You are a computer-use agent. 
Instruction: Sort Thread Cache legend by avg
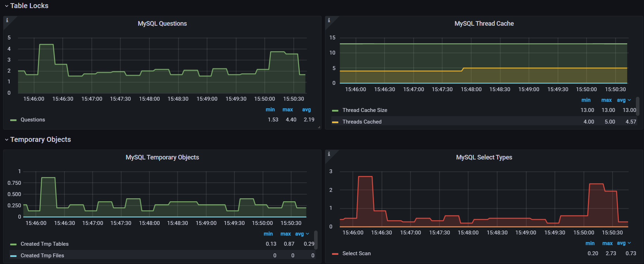(x=624, y=100)
